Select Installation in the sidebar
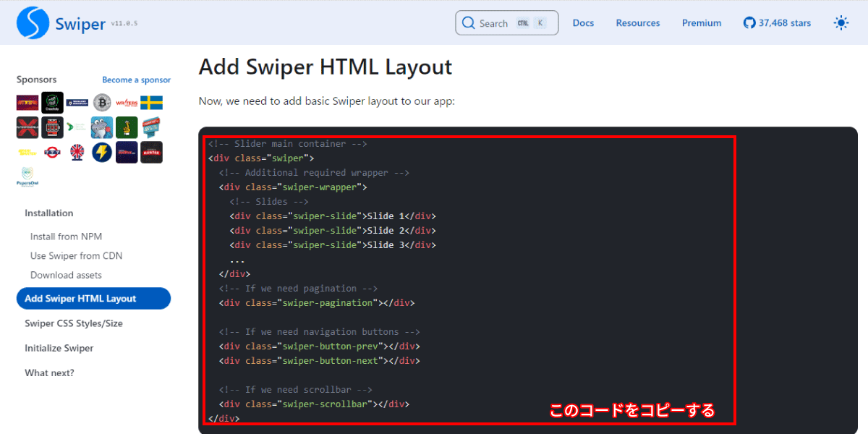Image resolution: width=868 pixels, height=434 pixels. [49, 213]
